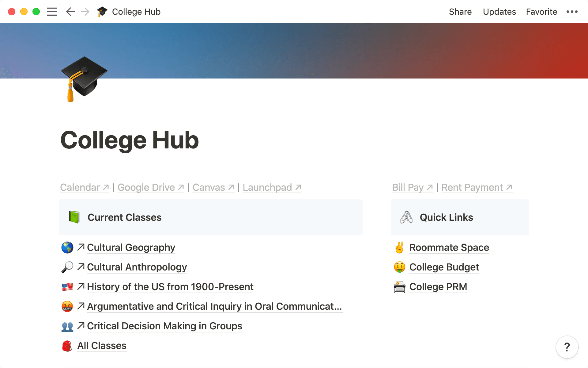
Task: Click the graduation cap page icon
Action: [84, 79]
